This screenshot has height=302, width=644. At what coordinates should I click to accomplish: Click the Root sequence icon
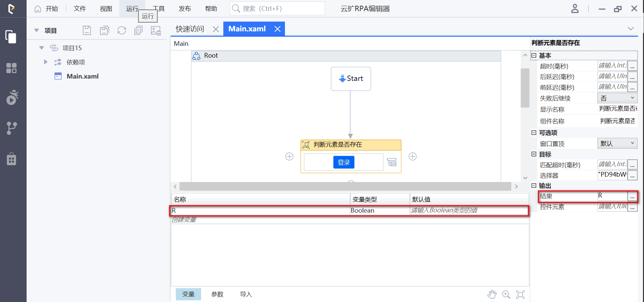196,56
